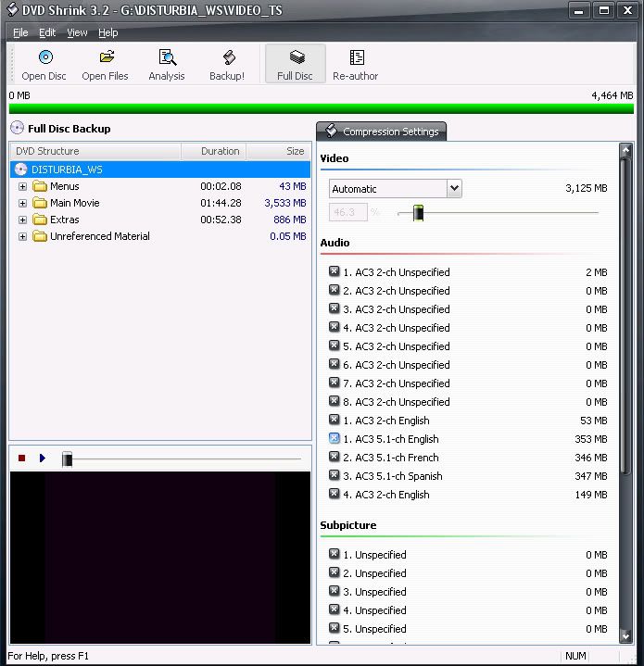Screen dimensions: 644x666
Task: Click the Full Disc Backup disc icon
Action: tap(17, 128)
